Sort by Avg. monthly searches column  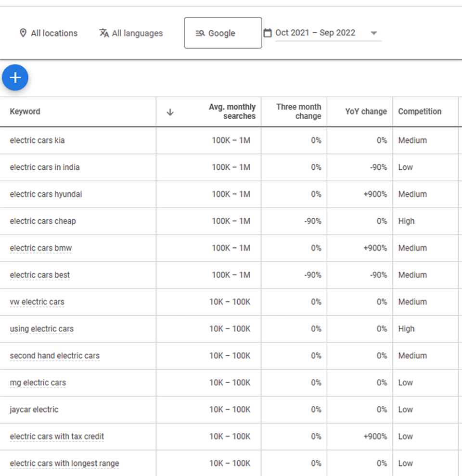tap(232, 112)
